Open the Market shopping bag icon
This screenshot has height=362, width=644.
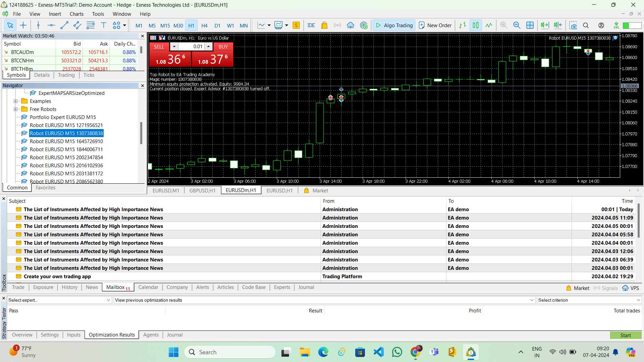click(x=324, y=25)
